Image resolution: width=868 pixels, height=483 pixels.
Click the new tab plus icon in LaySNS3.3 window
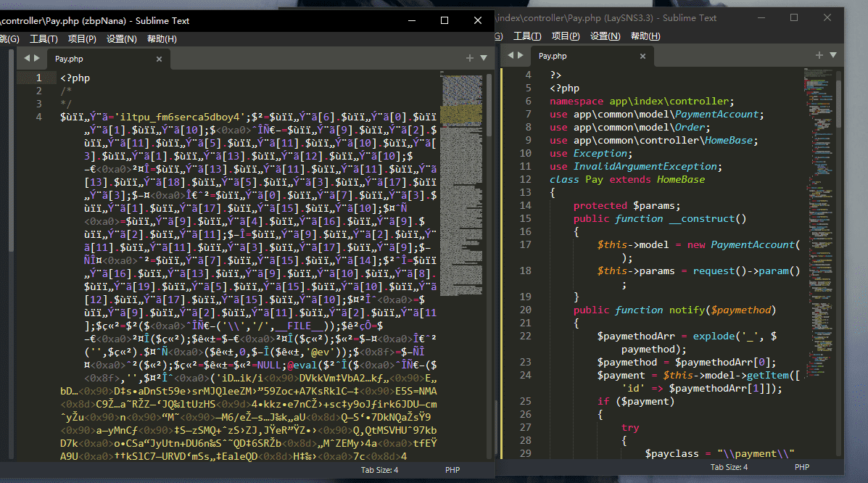point(819,55)
